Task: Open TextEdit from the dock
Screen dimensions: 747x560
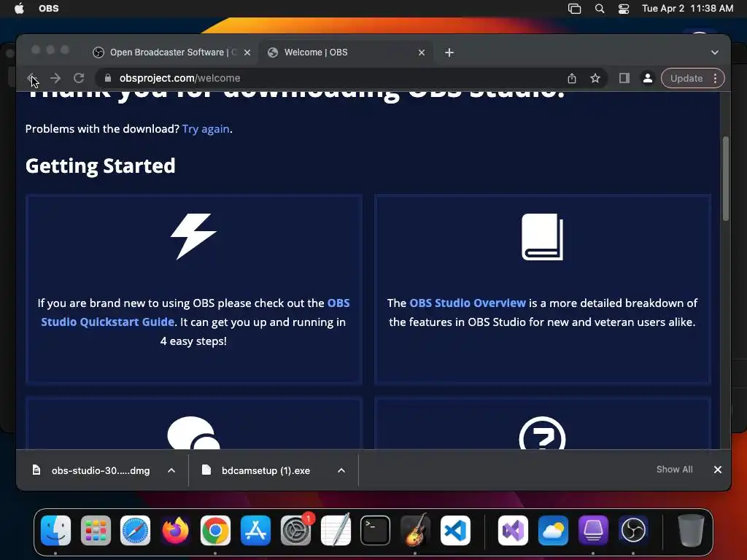Action: 336,531
